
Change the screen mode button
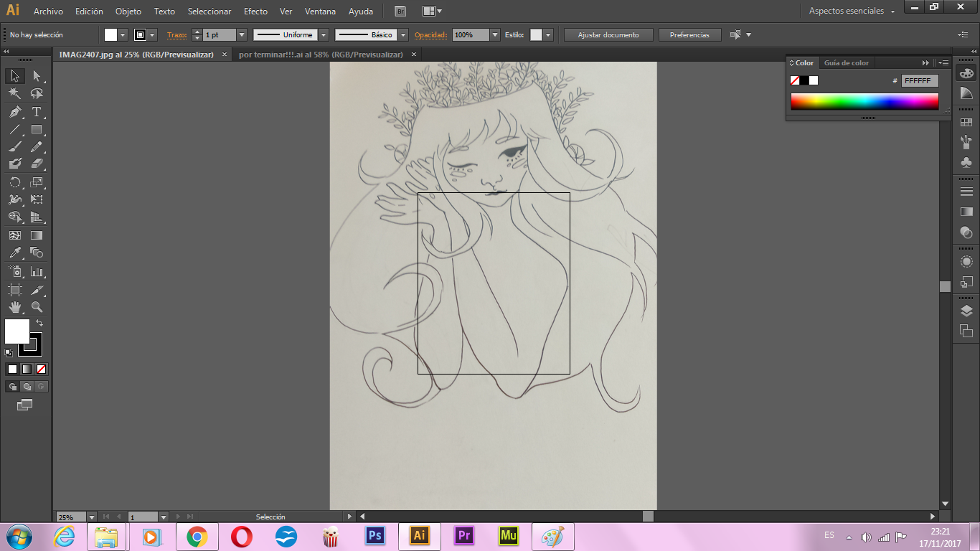click(x=25, y=405)
